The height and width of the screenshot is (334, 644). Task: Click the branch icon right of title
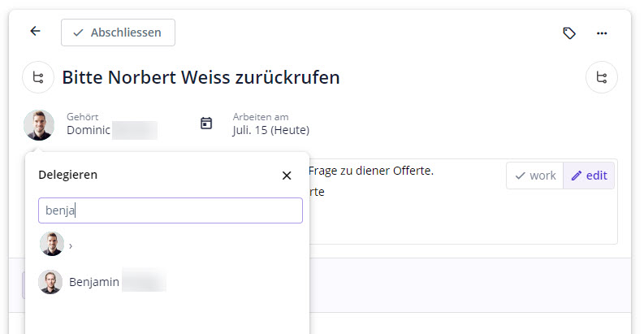tap(602, 78)
